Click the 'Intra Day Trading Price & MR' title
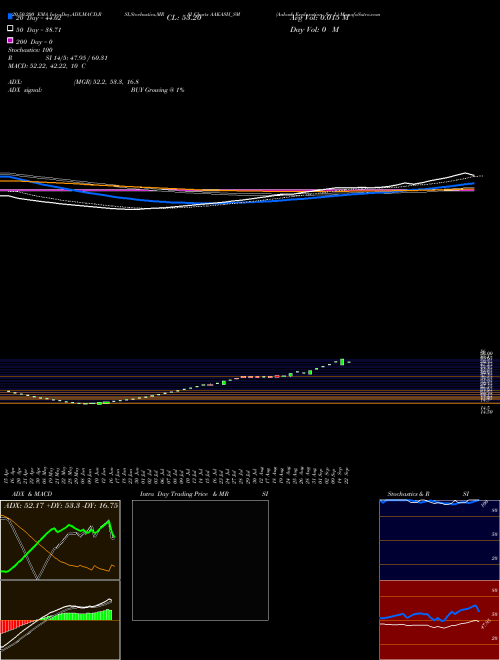500x660 pixels. click(184, 494)
